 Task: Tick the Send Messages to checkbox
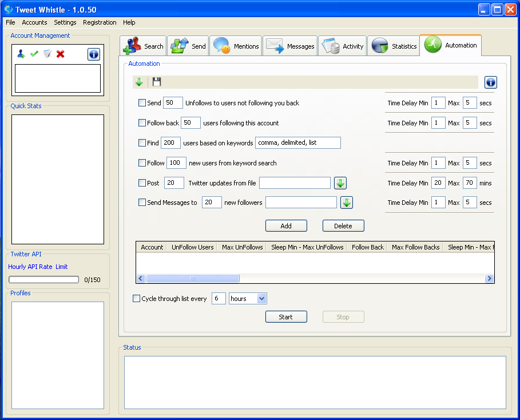tap(142, 202)
